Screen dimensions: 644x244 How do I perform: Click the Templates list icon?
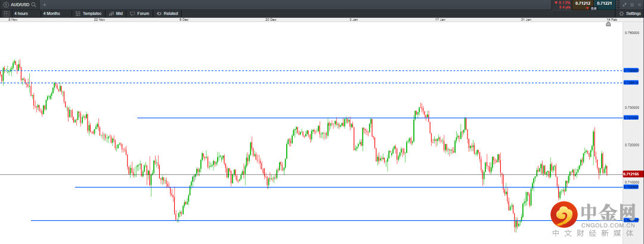[78, 13]
